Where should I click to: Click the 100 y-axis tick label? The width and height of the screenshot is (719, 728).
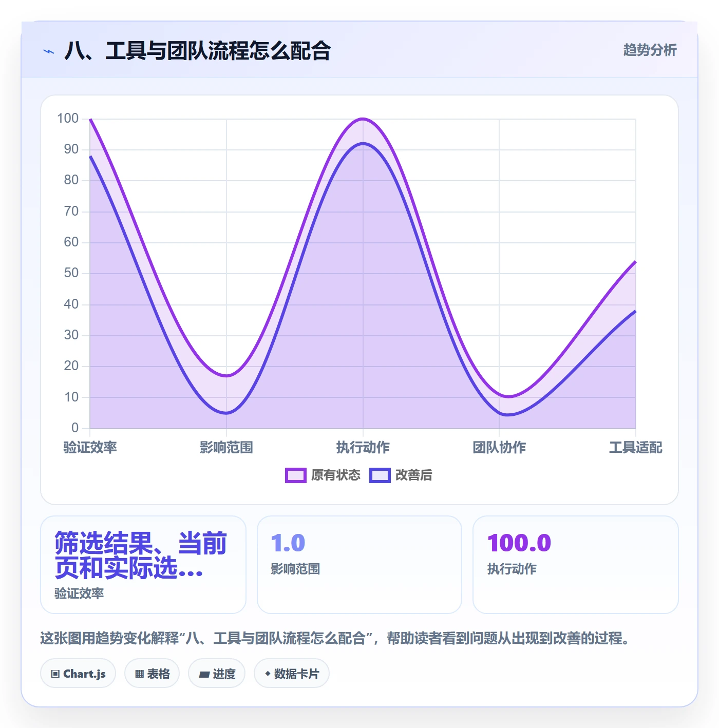(68, 119)
